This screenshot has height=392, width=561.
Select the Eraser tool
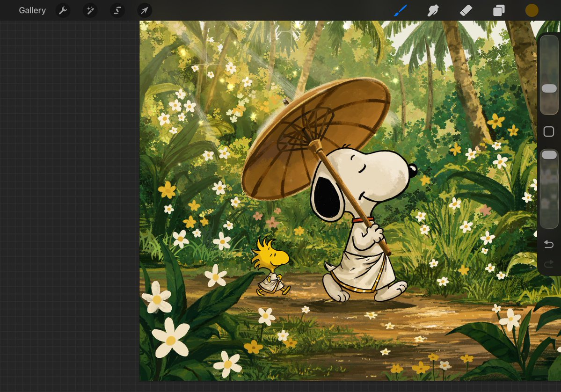pos(466,10)
